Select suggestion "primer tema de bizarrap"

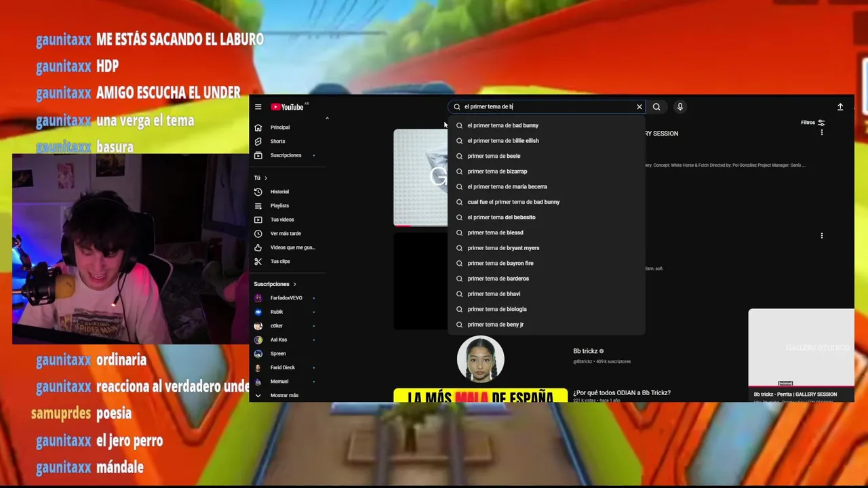pyautogui.click(x=546, y=171)
